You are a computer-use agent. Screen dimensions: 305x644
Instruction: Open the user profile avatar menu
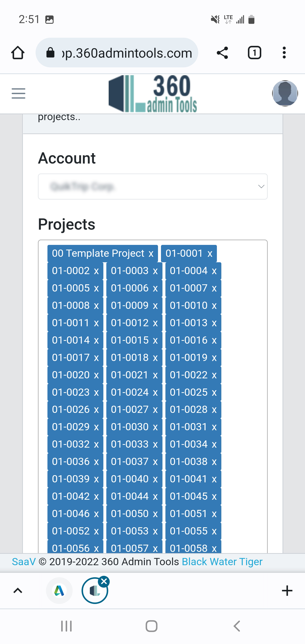pos(285,93)
